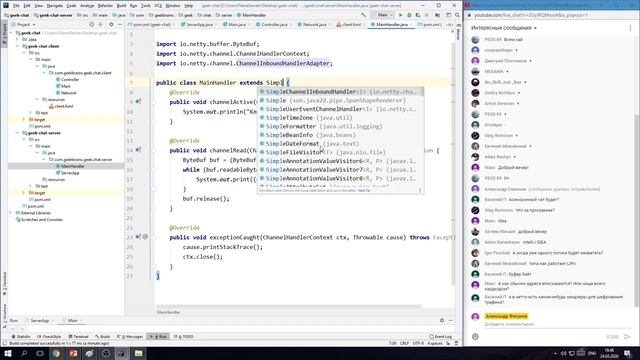Open the File menu
The height and width of the screenshot is (360, 640).
pos(16,6)
